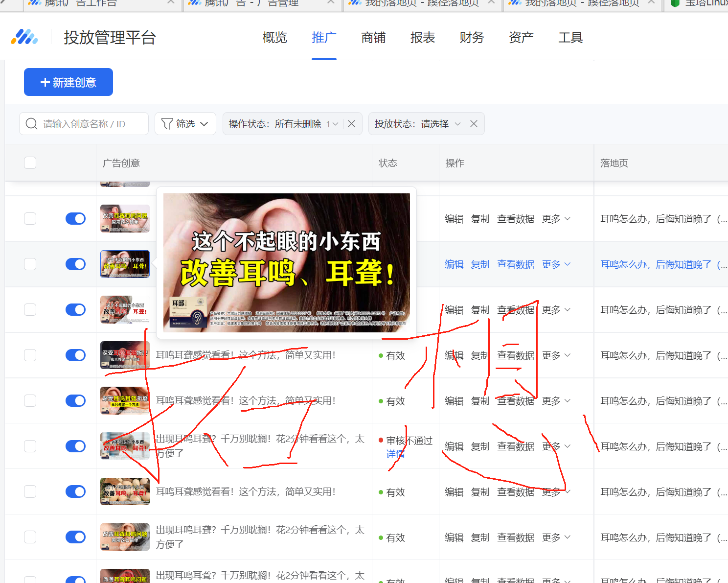This screenshot has width=728, height=583.
Task: Expand 更多 in the highlighted blue row
Action: [556, 264]
